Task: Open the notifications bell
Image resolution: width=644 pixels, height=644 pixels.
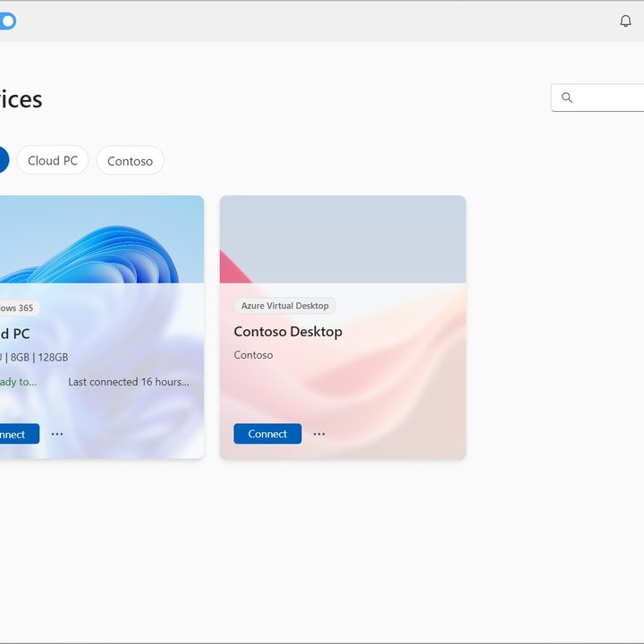Action: pos(625,21)
